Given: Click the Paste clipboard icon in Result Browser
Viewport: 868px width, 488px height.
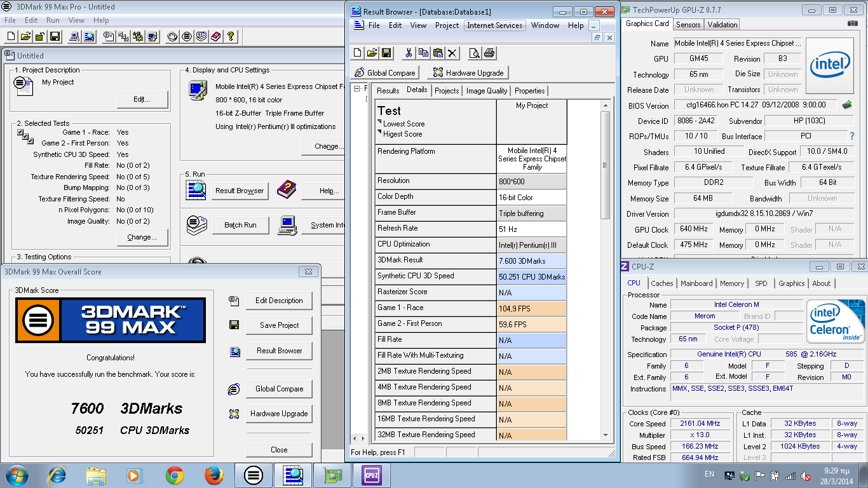Looking at the screenshot, I should [438, 53].
